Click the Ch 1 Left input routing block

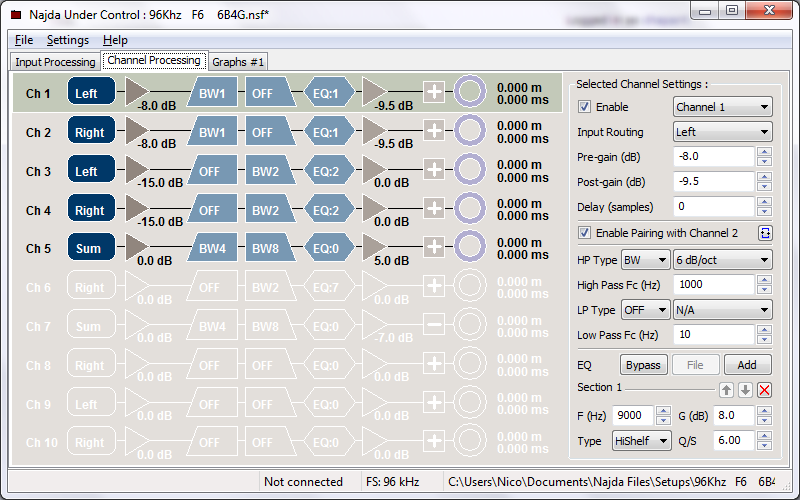point(91,91)
